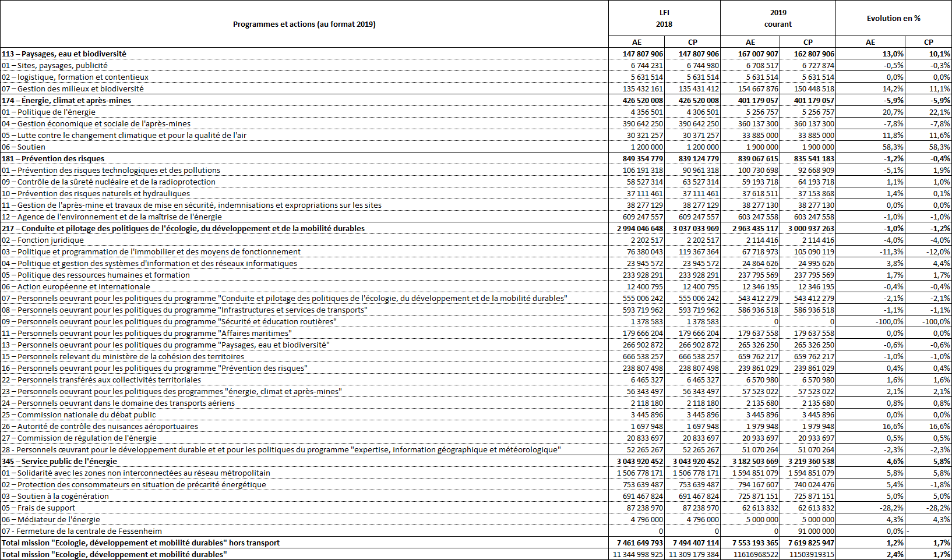Click the "181 – Prévention des risques" row label
The image size is (952, 560).
53,158
